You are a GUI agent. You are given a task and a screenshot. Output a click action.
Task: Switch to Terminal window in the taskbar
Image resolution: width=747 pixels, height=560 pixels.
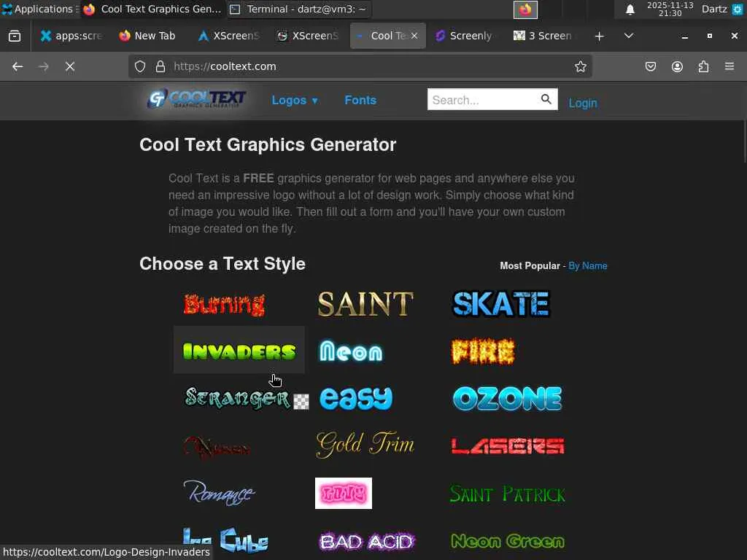(x=298, y=9)
